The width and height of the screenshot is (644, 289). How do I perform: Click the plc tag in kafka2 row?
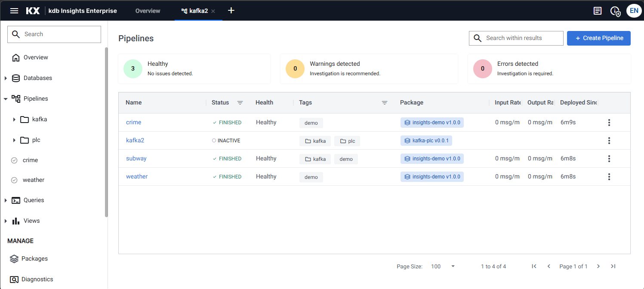(348, 141)
